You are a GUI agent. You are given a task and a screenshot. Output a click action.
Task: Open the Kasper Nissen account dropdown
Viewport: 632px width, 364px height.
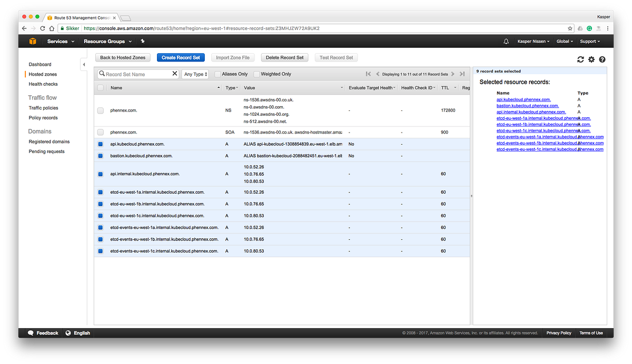tap(534, 41)
